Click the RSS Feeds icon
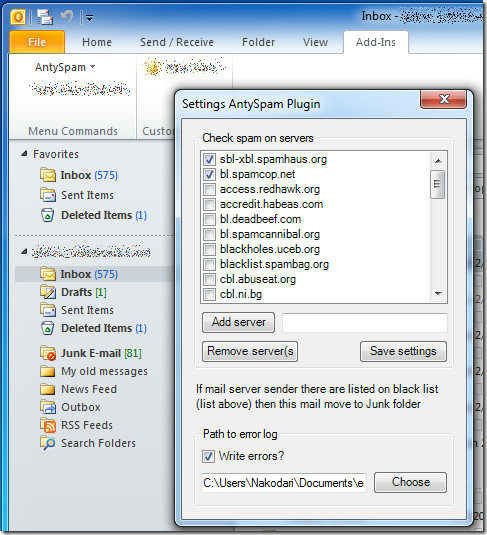 click(48, 425)
